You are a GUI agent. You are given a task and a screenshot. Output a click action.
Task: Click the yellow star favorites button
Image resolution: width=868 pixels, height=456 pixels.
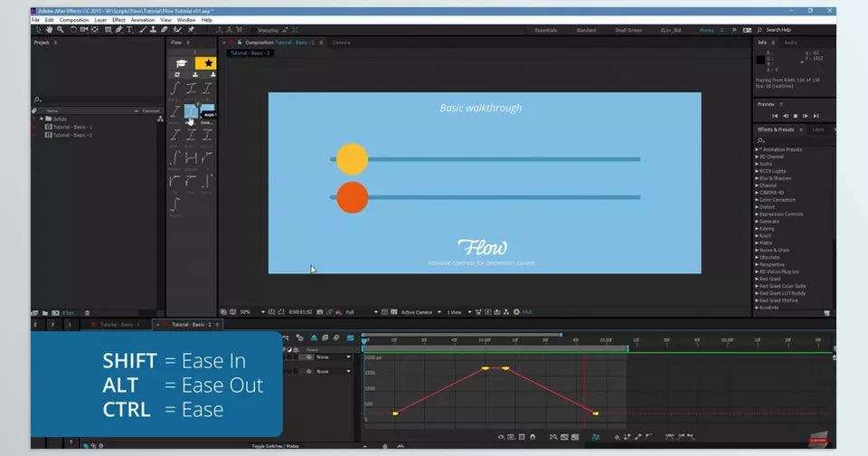tap(208, 63)
